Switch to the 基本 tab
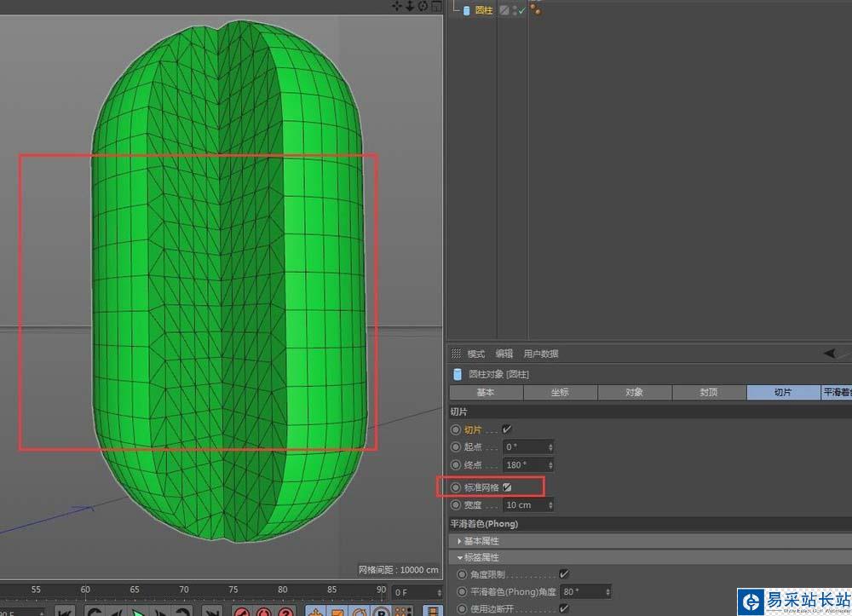 pos(486,392)
